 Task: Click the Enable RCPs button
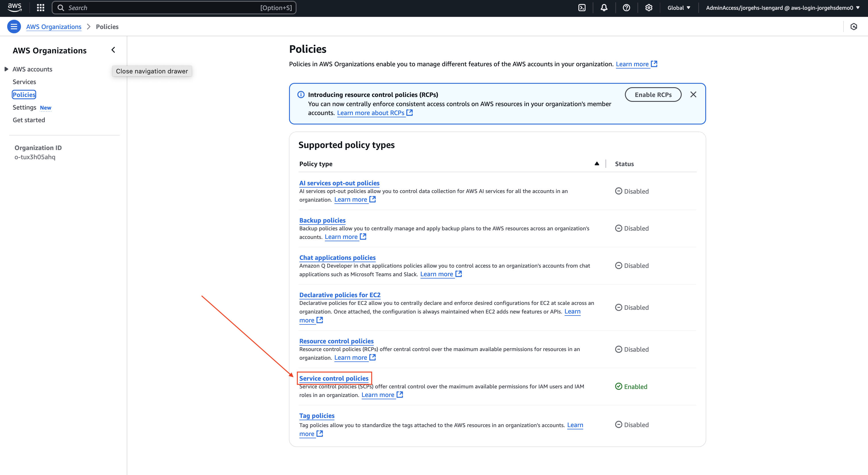click(x=653, y=95)
